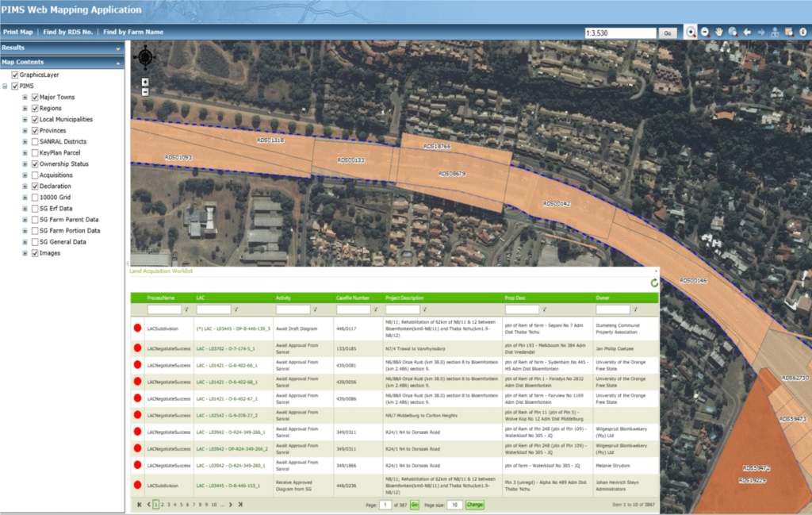Screen dimensions: 812x515
Task: Click the green page Go button
Action: click(415, 505)
